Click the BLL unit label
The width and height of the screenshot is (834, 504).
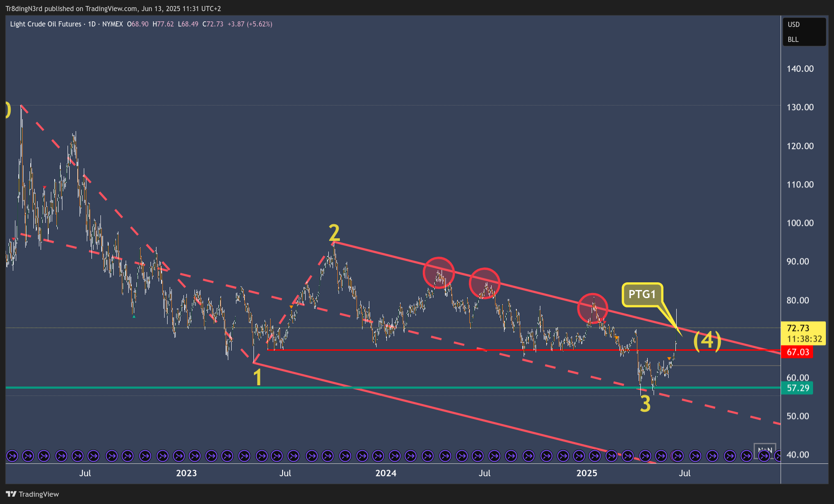click(x=793, y=39)
